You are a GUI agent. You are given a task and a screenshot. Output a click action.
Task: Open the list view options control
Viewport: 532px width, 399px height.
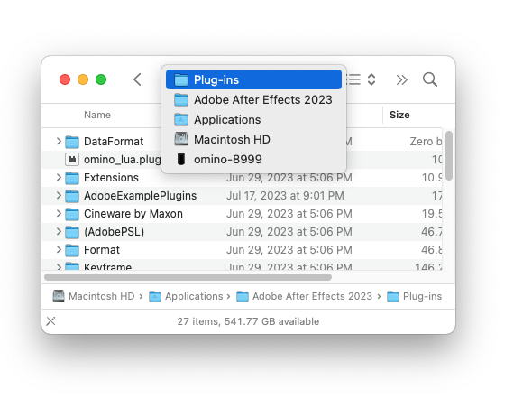[361, 79]
